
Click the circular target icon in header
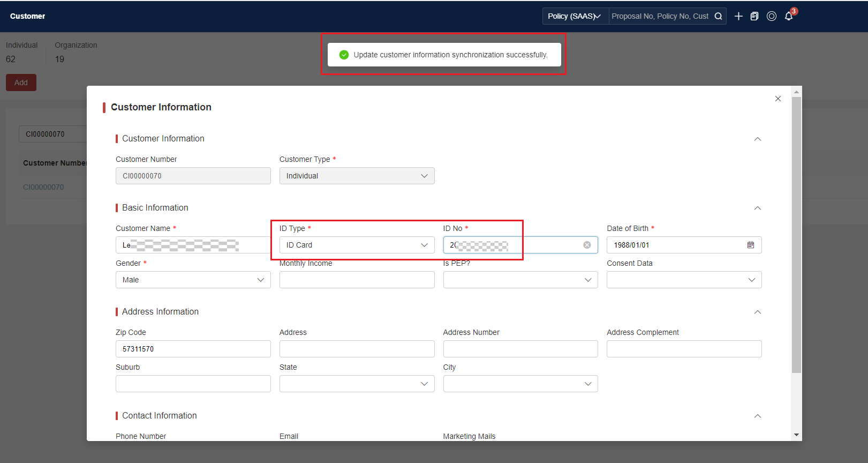click(772, 16)
